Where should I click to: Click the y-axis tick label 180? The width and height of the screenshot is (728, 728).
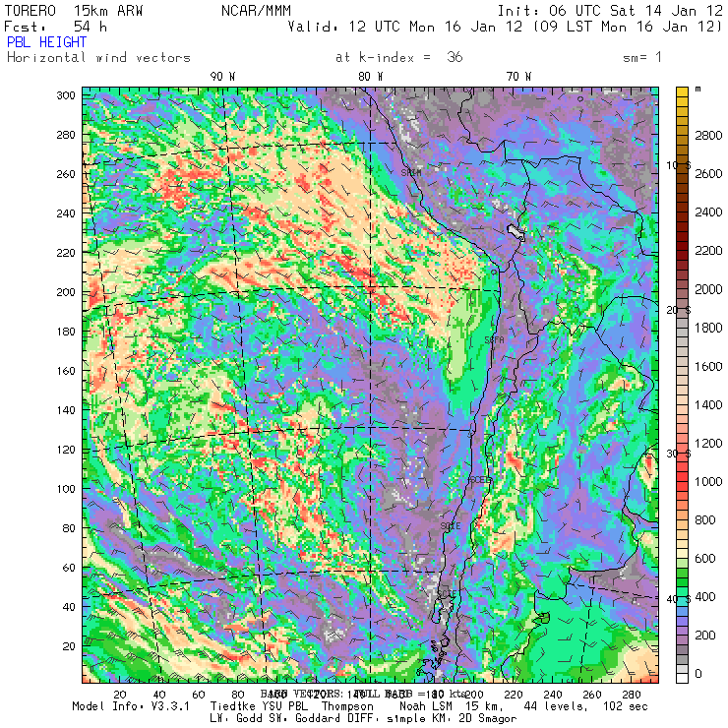[66, 331]
